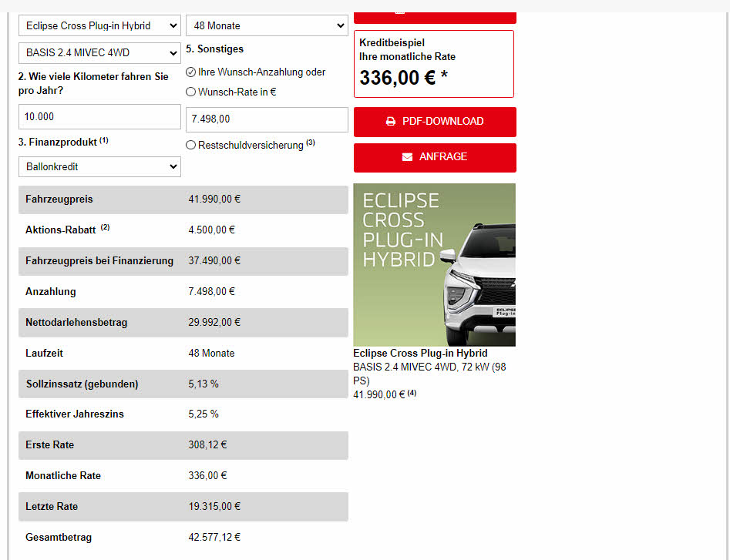Click the 29.992,00 € net loan amount
Image resolution: width=730 pixels, height=560 pixels.
214,322
